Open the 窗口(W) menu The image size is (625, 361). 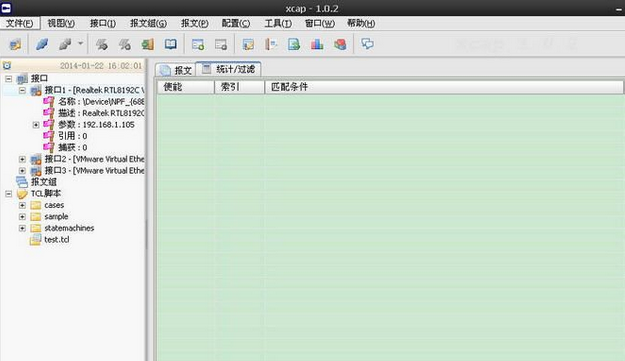(x=320, y=23)
